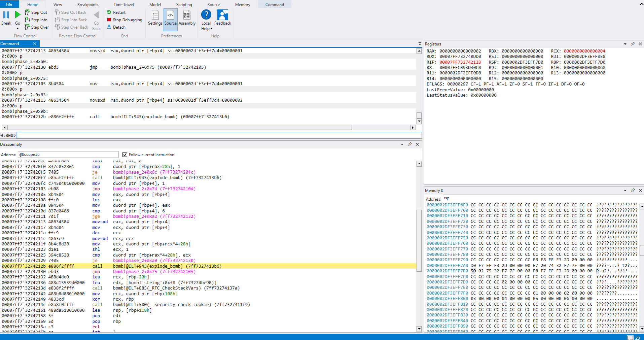Image resolution: width=644 pixels, height=340 pixels.
Task: Click the Break pause icon
Action: click(6, 15)
